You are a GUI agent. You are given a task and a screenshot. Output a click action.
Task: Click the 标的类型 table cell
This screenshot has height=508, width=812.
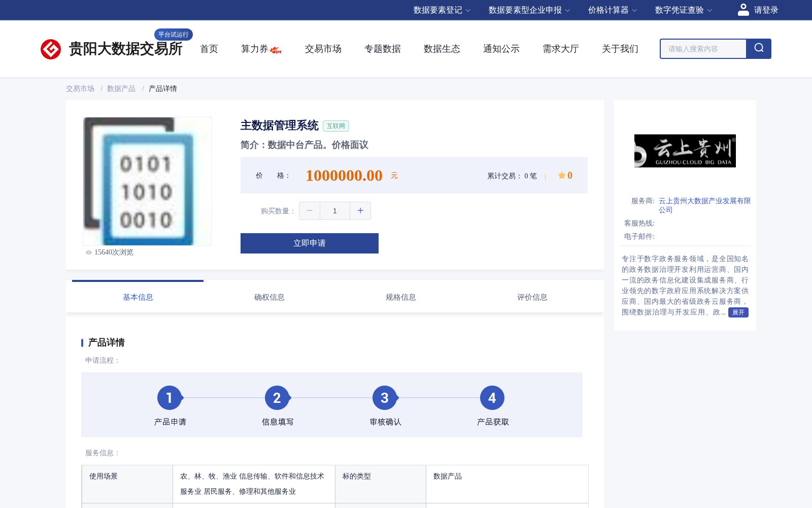[x=381, y=484]
